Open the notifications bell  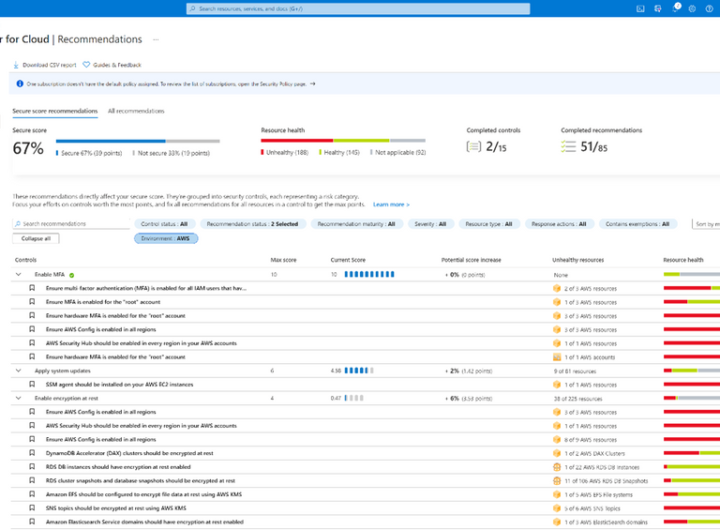pos(675,8)
